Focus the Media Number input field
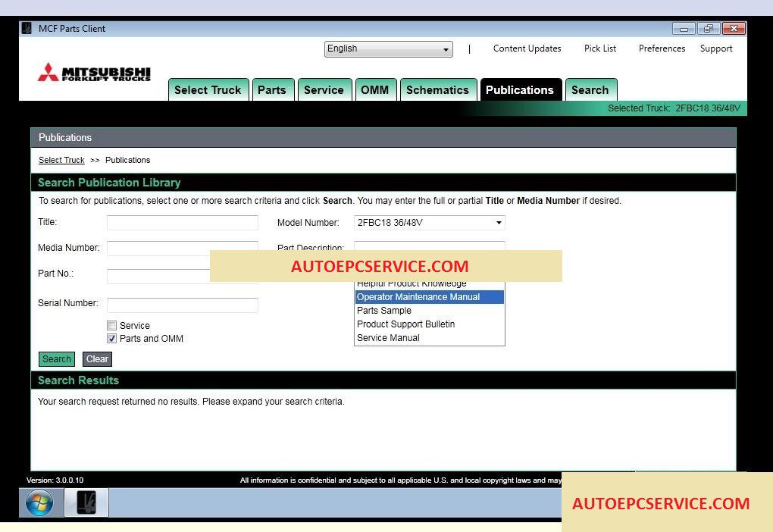The image size is (773, 532). [183, 248]
